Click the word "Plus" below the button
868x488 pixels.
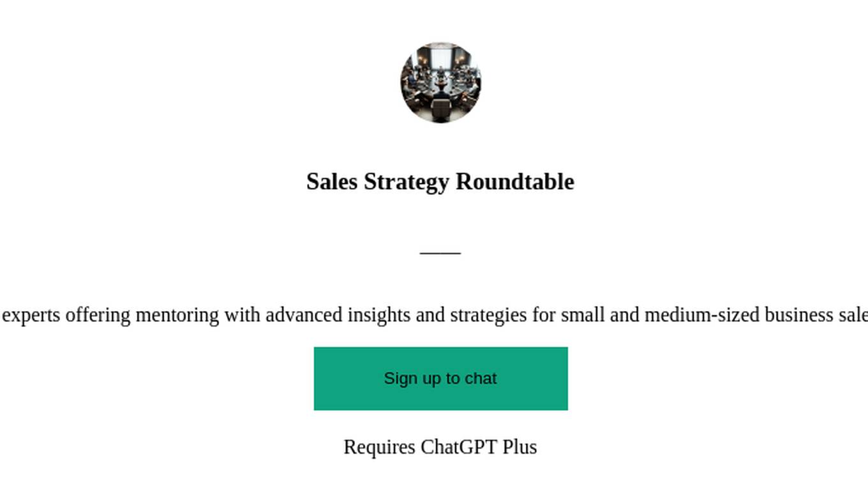(x=520, y=446)
